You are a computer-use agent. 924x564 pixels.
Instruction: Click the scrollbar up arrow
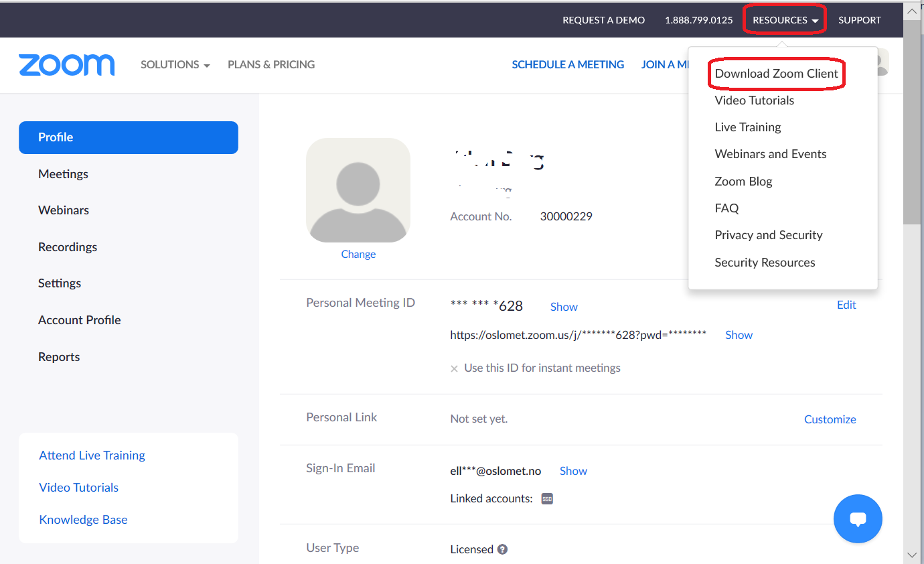coord(911,11)
